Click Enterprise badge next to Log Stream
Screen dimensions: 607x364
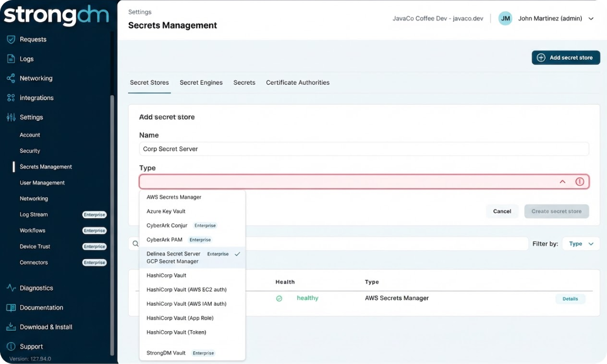[94, 215]
